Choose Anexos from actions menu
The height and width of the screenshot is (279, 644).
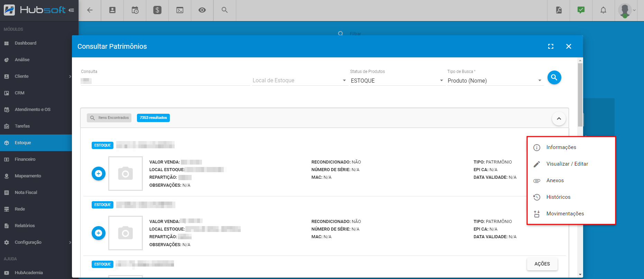coord(571,180)
